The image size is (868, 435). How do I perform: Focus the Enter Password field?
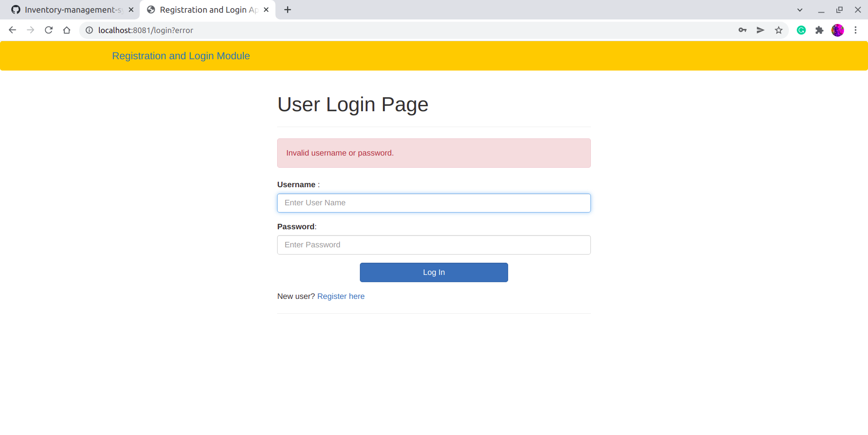tap(434, 245)
